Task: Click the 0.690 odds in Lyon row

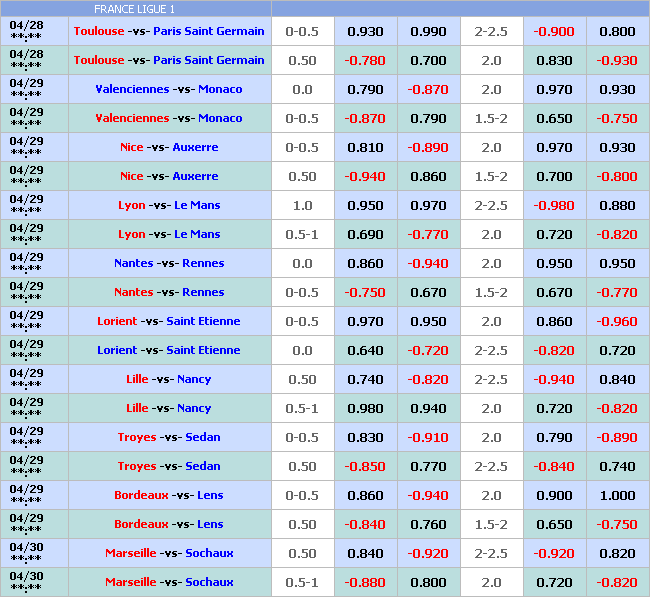Action: click(x=365, y=234)
